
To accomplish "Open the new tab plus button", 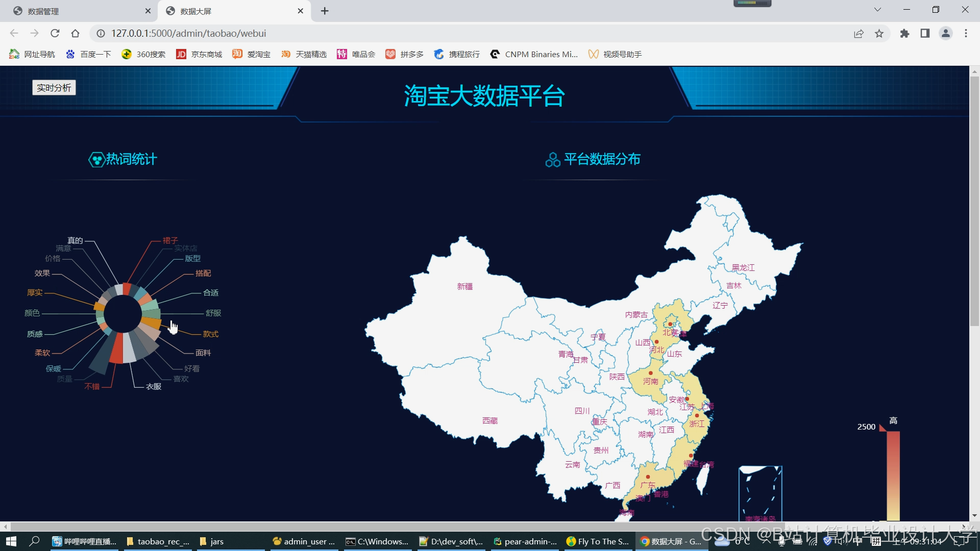I will click(x=325, y=11).
